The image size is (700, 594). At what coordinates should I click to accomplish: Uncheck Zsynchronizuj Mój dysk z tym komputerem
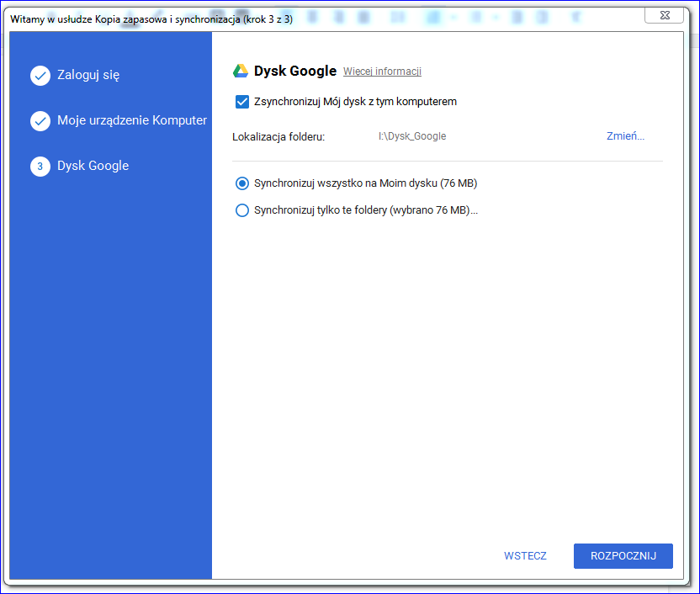pyautogui.click(x=242, y=102)
